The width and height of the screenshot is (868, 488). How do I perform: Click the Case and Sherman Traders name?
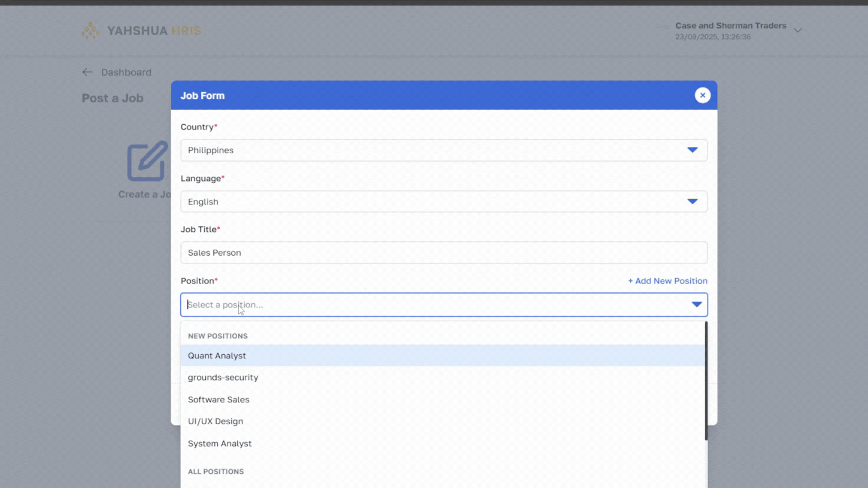(731, 26)
